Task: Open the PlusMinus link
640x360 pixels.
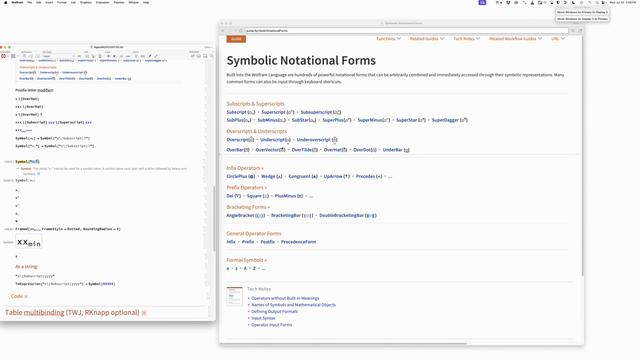Action: click(289, 196)
